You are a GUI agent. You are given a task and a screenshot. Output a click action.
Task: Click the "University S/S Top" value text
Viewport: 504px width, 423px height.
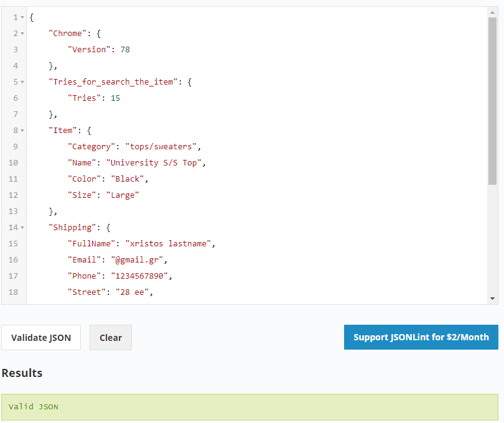coord(156,163)
